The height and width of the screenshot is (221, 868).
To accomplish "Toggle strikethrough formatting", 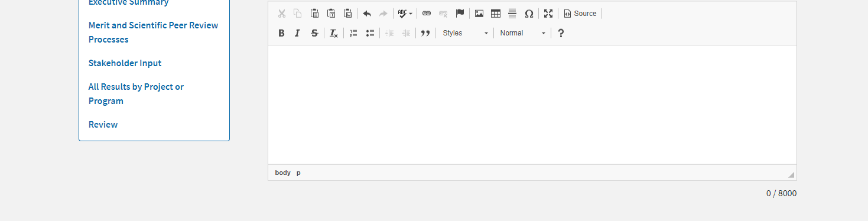I will coord(315,33).
